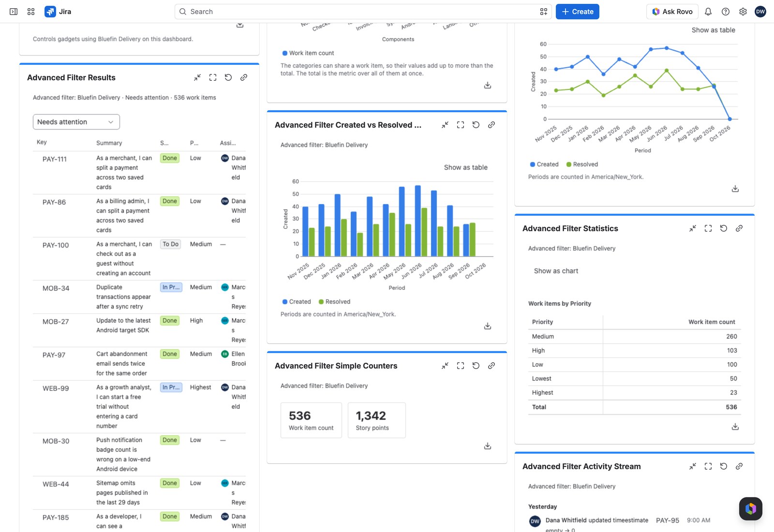Focus the Search field in top bar

[363, 12]
